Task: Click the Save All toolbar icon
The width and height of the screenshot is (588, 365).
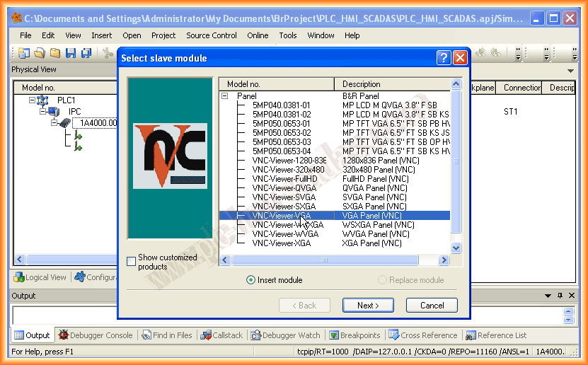Action: pos(86,52)
